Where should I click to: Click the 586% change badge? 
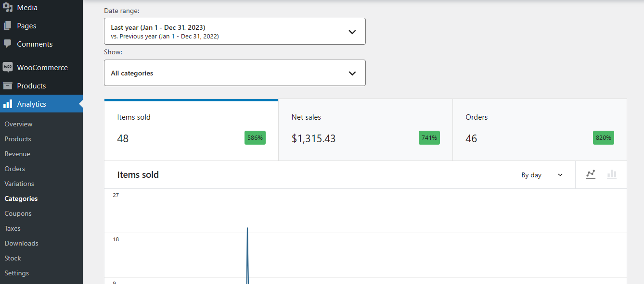click(x=255, y=138)
